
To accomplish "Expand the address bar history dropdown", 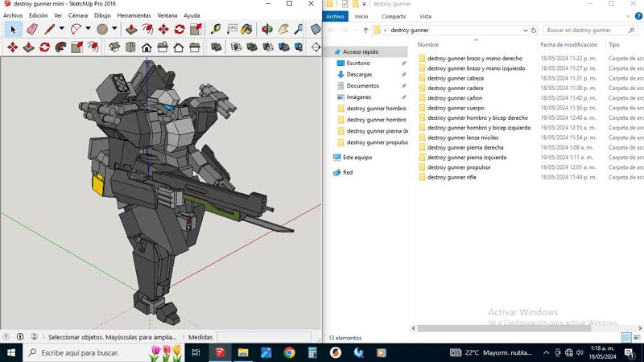I will pyautogui.click(x=526, y=31).
